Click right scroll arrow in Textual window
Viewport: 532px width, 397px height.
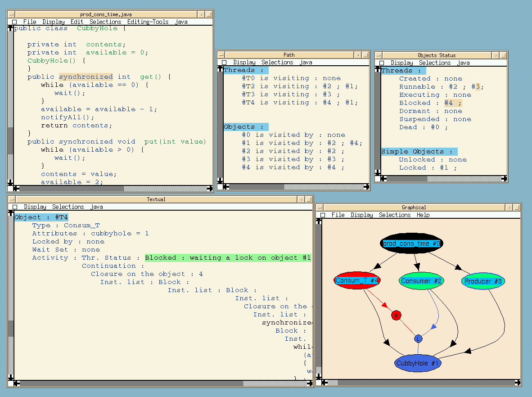click(x=309, y=383)
